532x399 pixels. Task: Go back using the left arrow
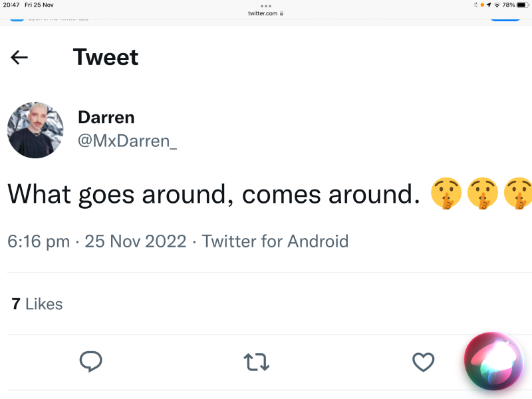[x=19, y=57]
